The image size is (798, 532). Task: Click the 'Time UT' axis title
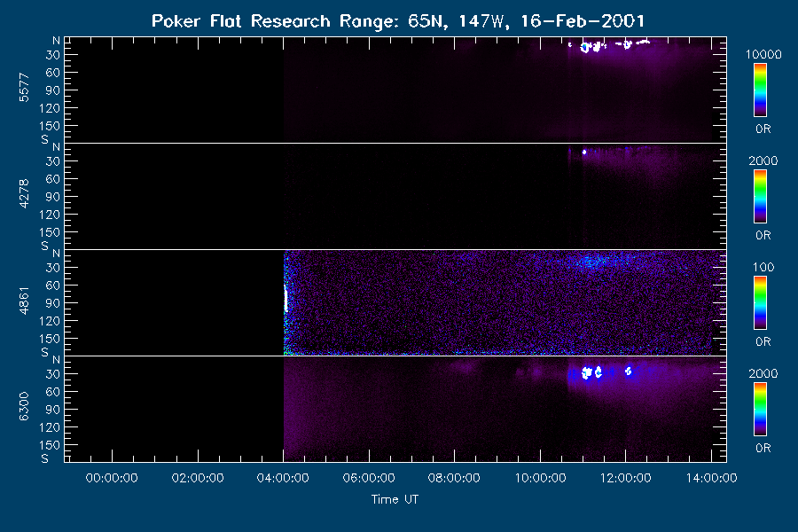coord(395,499)
